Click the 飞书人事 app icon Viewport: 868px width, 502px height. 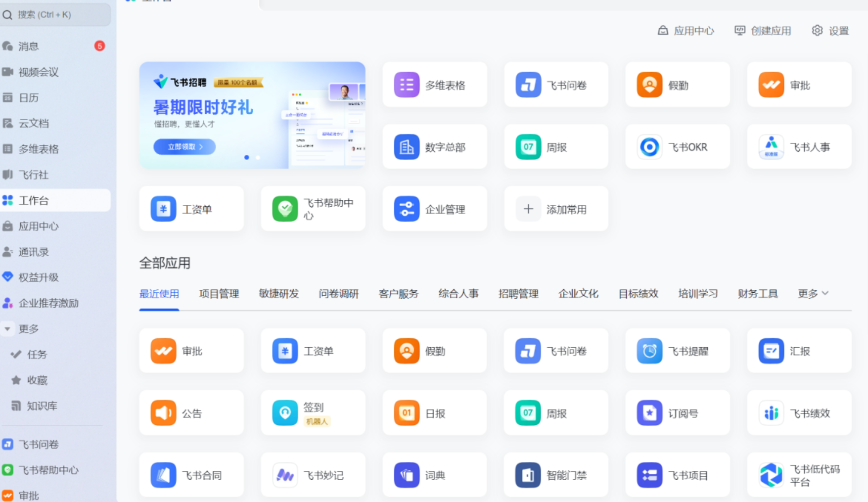coord(771,147)
